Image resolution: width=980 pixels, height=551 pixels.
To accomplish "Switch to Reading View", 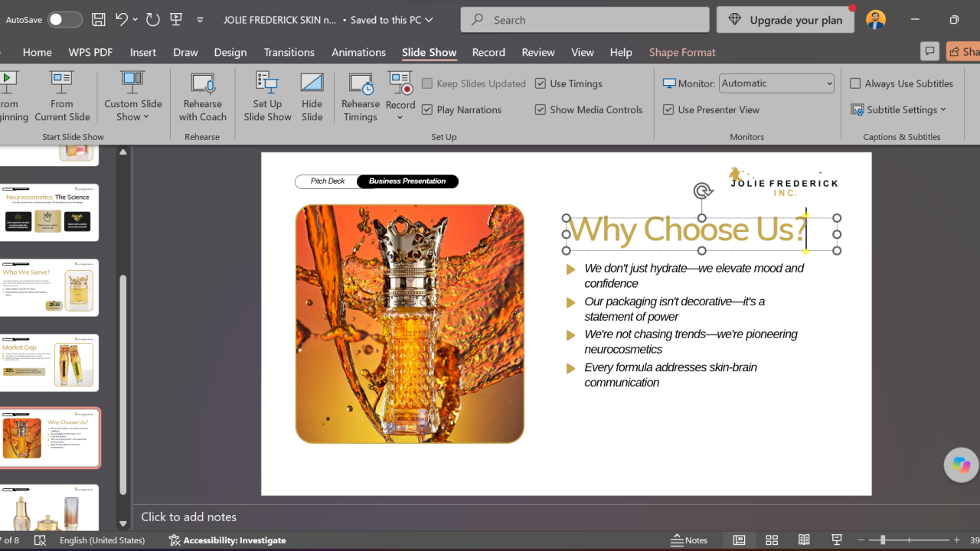I will (x=804, y=540).
